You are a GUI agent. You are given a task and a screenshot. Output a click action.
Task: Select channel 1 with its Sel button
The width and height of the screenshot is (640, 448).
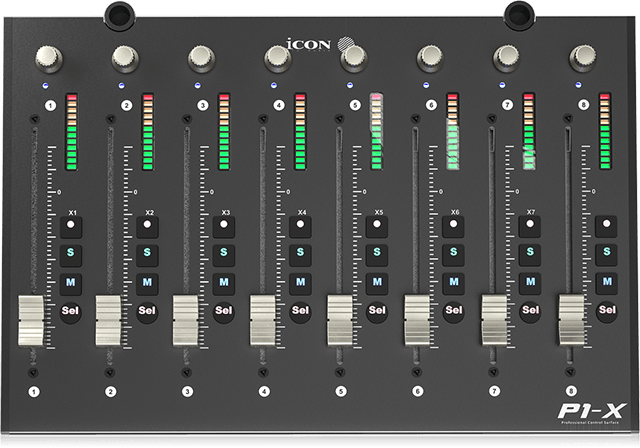pyautogui.click(x=70, y=313)
